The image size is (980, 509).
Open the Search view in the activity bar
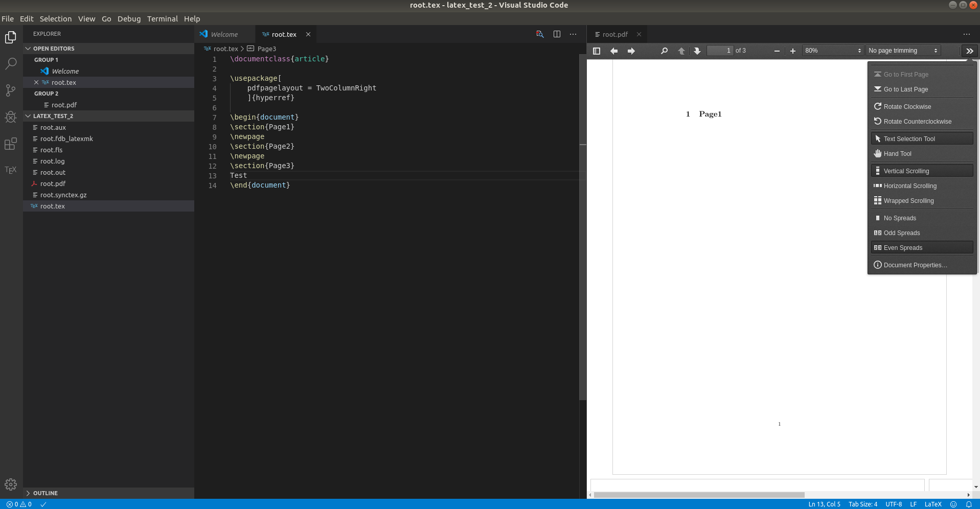(x=11, y=63)
